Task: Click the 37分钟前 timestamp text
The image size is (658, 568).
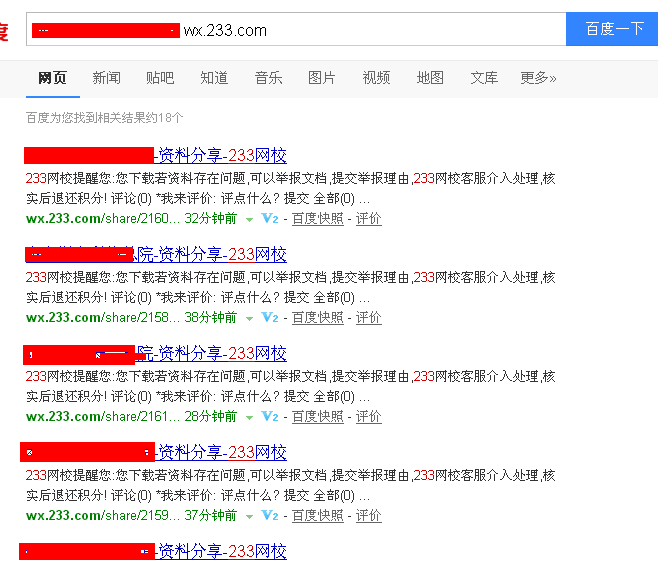Action: [211, 516]
